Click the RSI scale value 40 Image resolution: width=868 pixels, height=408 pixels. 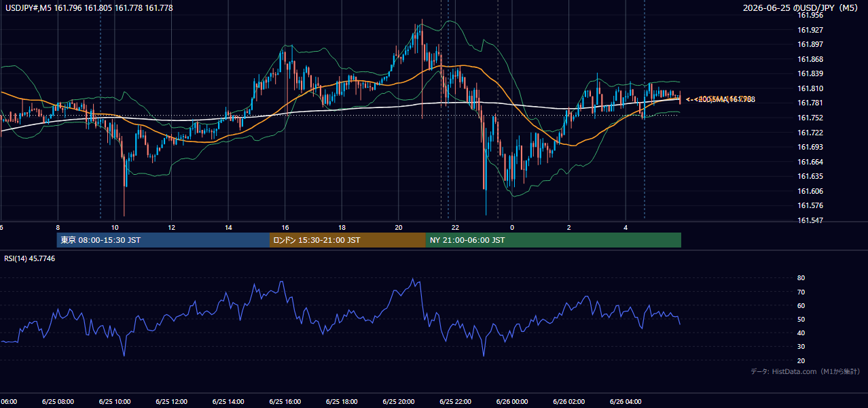point(801,333)
